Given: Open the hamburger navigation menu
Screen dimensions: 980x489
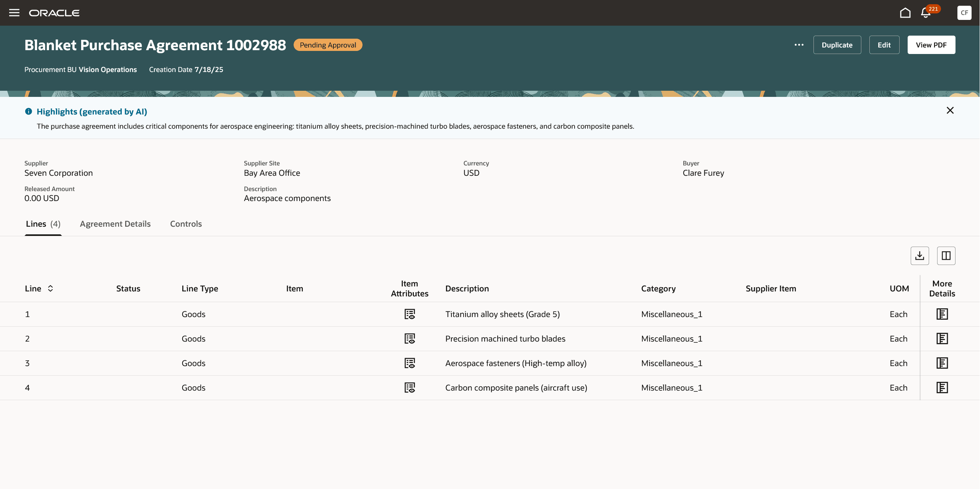Looking at the screenshot, I should (14, 13).
